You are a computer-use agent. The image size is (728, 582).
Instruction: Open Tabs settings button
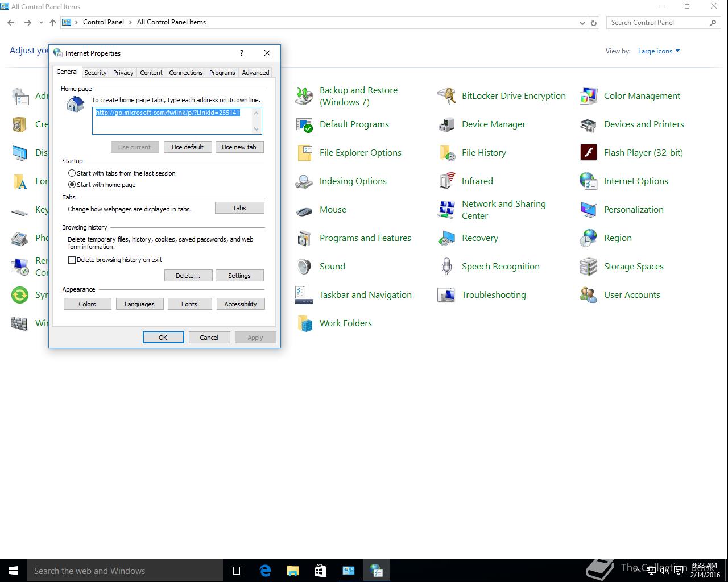[239, 208]
